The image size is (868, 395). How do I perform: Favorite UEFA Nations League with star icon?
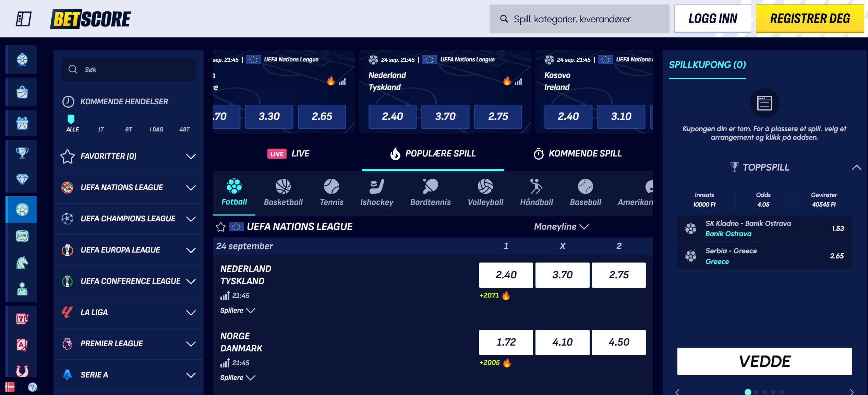(x=221, y=227)
